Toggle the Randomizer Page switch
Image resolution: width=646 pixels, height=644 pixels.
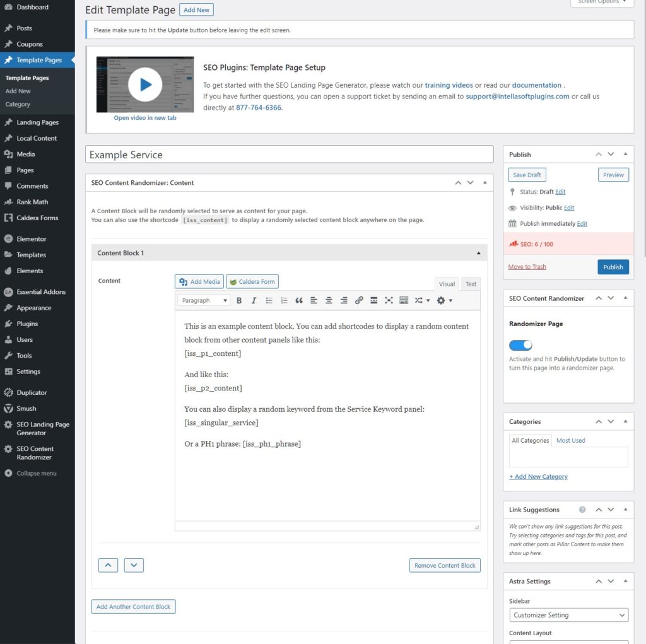pyautogui.click(x=520, y=345)
